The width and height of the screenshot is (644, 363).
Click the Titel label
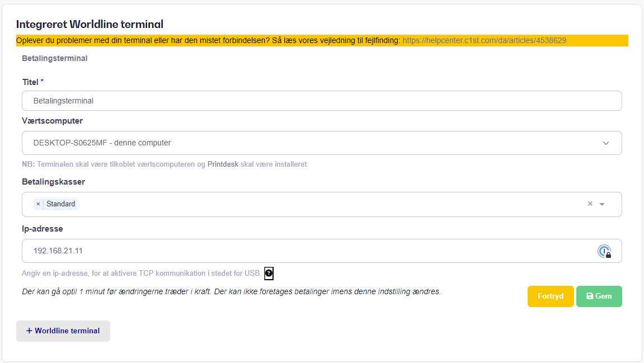(33, 82)
